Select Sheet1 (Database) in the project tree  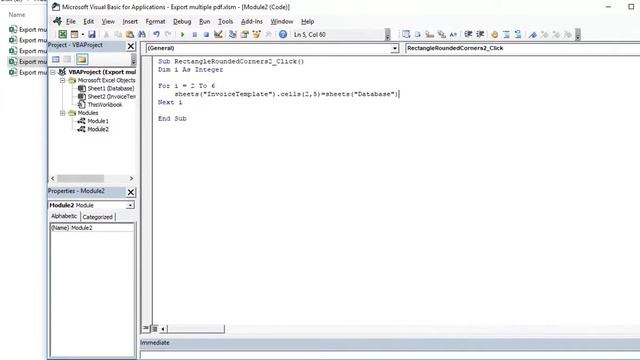tap(111, 89)
